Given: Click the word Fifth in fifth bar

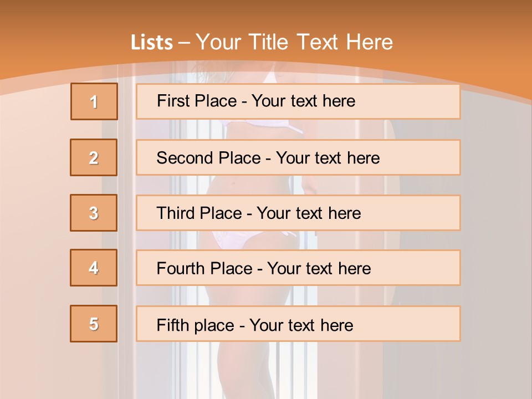Looking at the screenshot, I should coord(172,325).
